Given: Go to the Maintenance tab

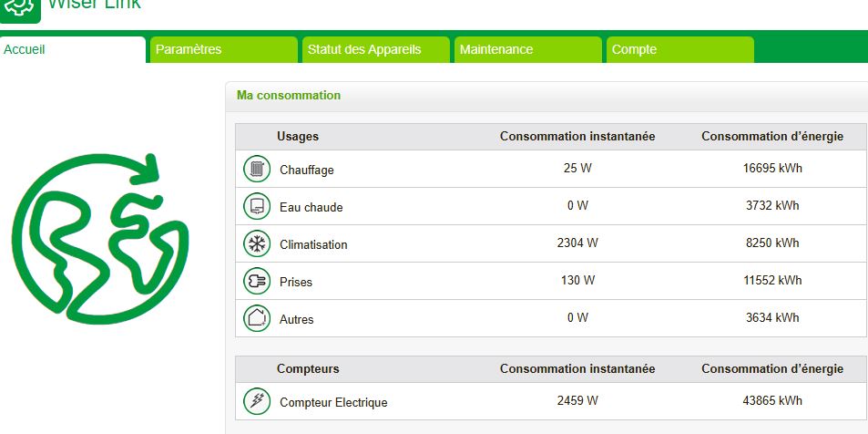Looking at the screenshot, I should click(x=528, y=49).
